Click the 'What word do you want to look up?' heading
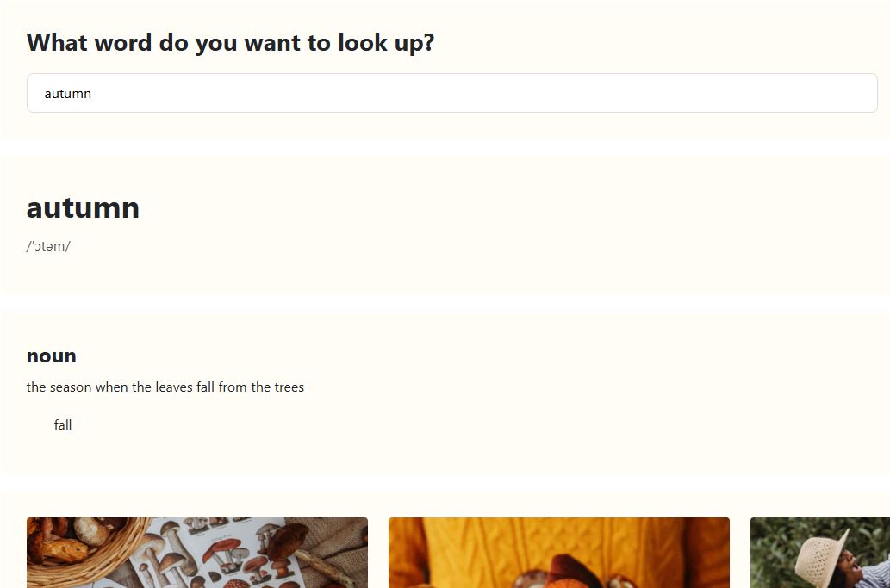 230,42
